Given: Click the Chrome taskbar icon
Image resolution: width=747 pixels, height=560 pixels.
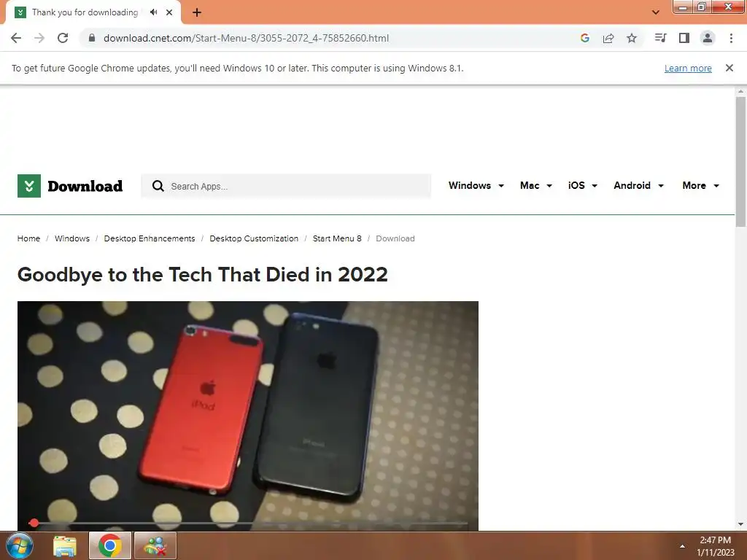Looking at the screenshot, I should pos(110,545).
